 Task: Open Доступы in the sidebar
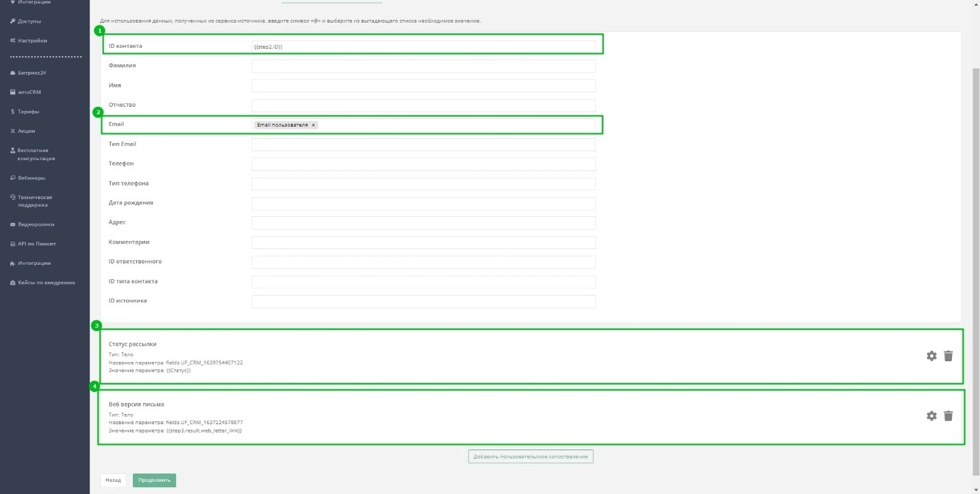click(29, 21)
